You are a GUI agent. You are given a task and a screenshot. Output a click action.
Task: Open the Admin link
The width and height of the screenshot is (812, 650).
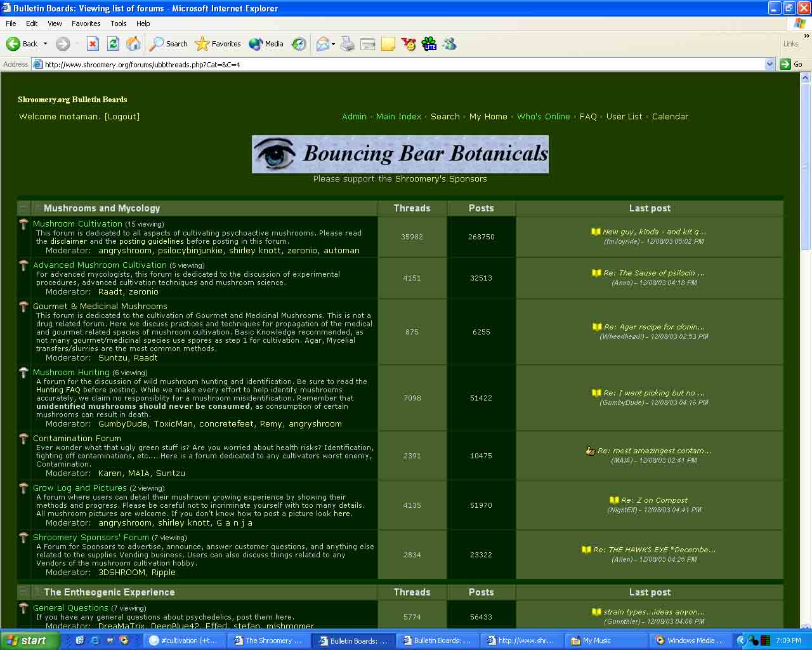coord(354,117)
